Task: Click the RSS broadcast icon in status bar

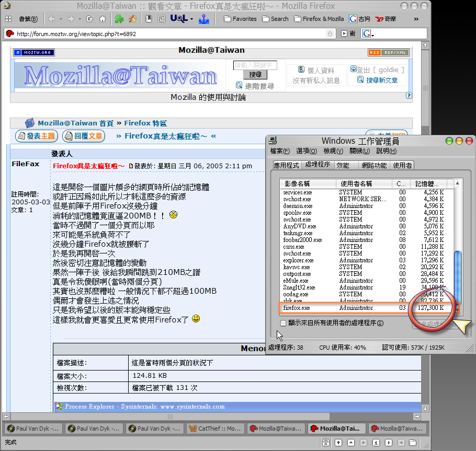Action: 326,443
